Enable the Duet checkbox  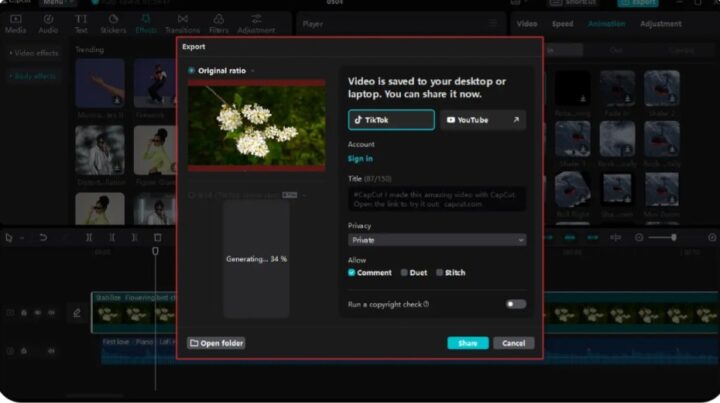(x=404, y=273)
